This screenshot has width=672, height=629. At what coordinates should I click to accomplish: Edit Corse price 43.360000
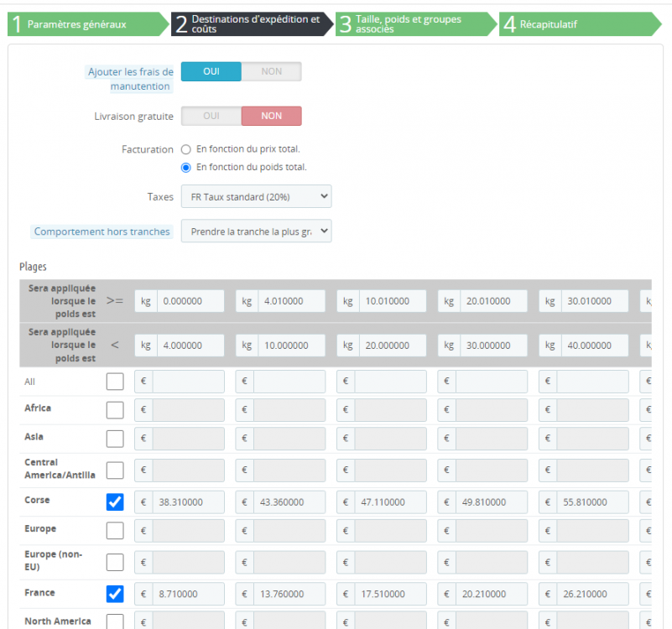pyautogui.click(x=289, y=502)
